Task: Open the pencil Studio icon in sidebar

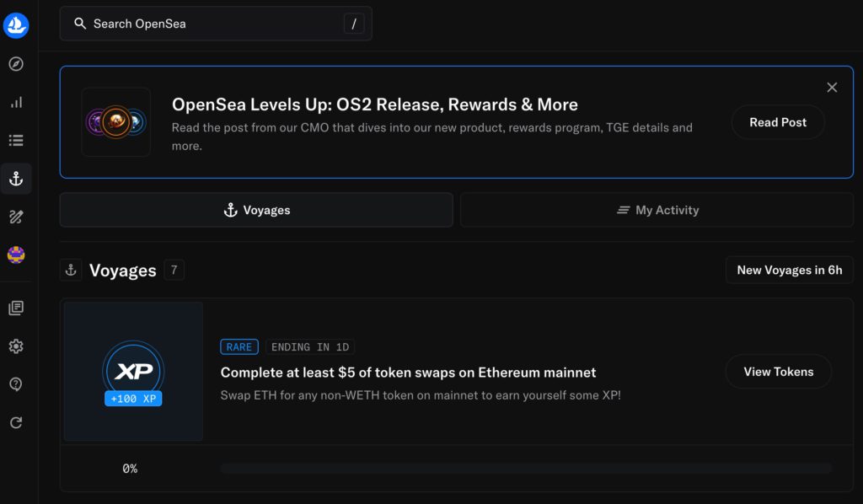Action: click(x=16, y=217)
